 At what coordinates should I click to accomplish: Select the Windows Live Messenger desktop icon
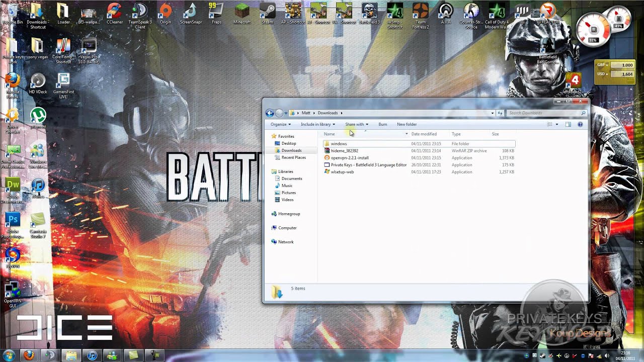click(38, 156)
